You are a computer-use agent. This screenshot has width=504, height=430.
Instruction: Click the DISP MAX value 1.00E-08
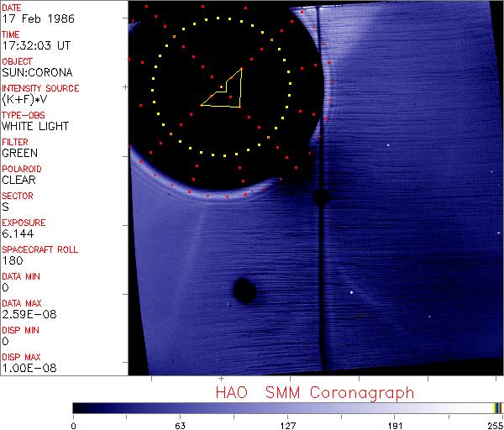click(24, 368)
